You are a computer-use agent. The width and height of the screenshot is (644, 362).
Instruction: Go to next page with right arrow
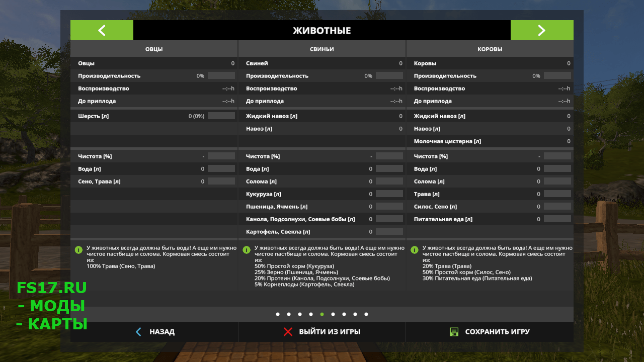click(542, 30)
